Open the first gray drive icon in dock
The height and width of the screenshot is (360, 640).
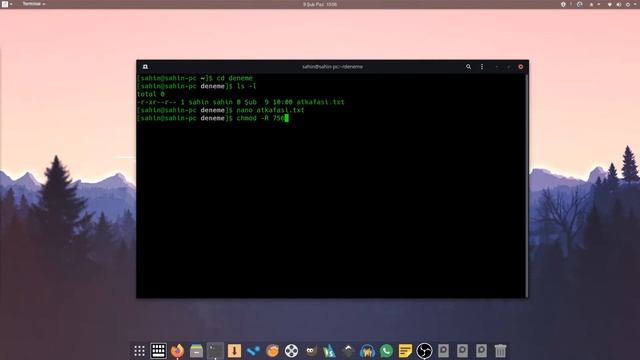pos(444,350)
